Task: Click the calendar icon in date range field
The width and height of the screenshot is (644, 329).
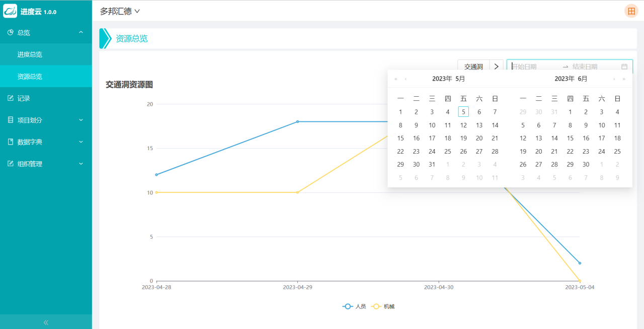Action: (x=624, y=67)
